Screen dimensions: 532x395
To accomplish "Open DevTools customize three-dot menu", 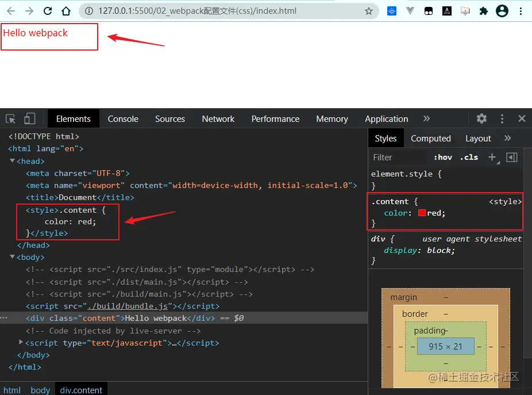I will (x=502, y=118).
